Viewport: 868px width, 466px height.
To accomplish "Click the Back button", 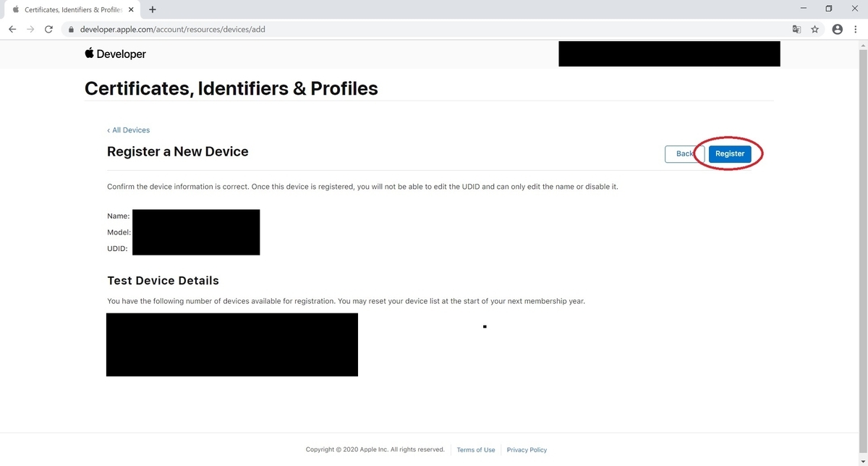I will (x=684, y=153).
